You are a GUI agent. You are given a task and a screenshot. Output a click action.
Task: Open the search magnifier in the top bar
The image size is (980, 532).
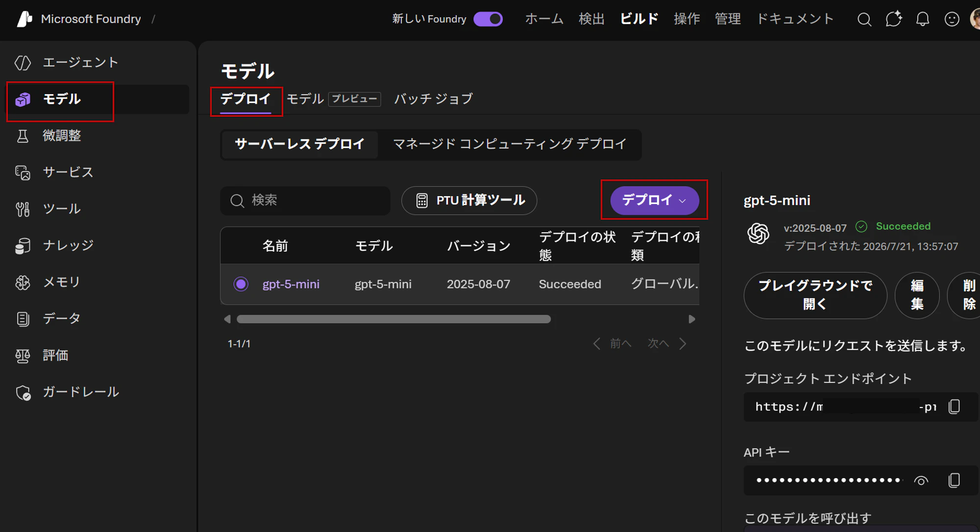click(864, 19)
